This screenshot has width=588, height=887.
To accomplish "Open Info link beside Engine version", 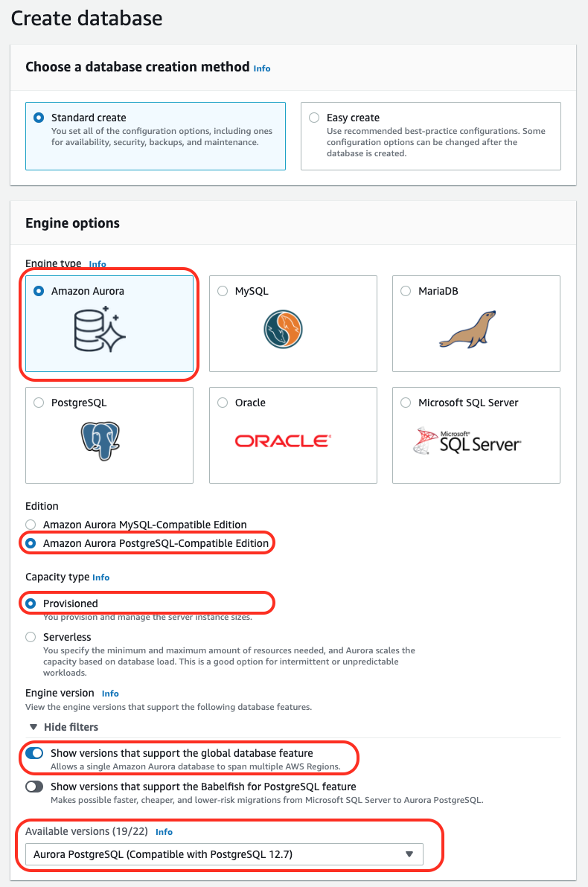I will [110, 694].
